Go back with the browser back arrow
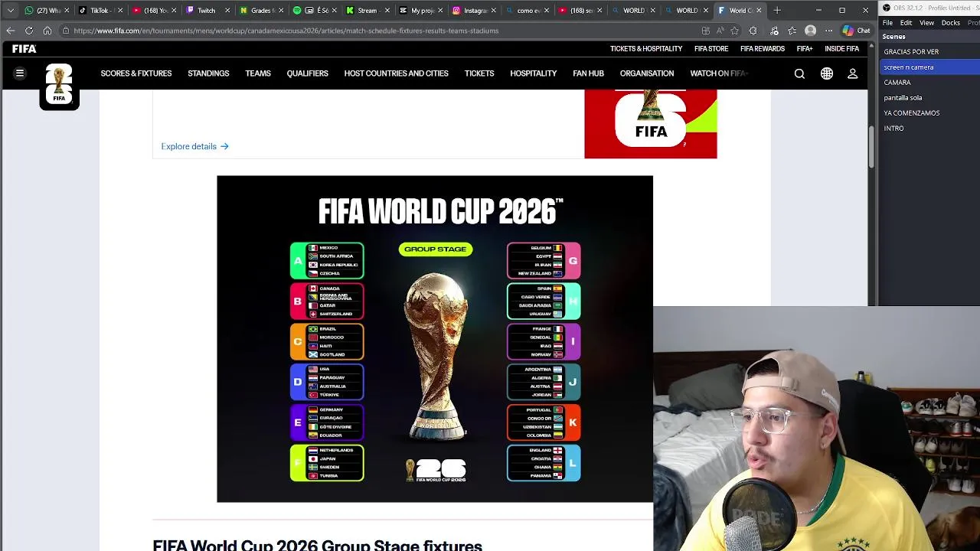This screenshot has width=980, height=551. [x=10, y=31]
